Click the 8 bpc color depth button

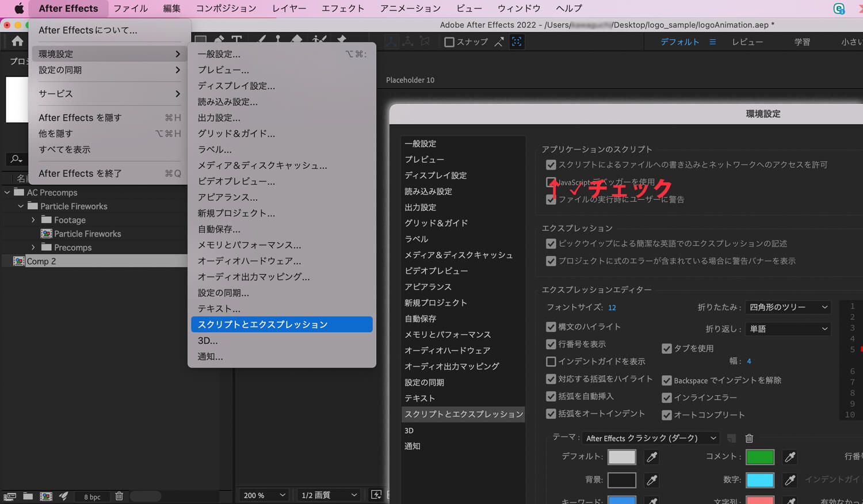point(92,497)
